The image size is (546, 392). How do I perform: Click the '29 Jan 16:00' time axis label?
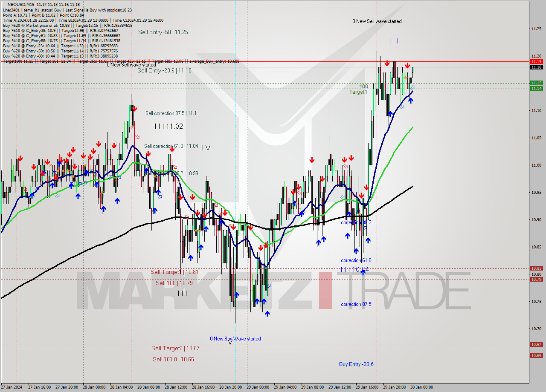367,387
